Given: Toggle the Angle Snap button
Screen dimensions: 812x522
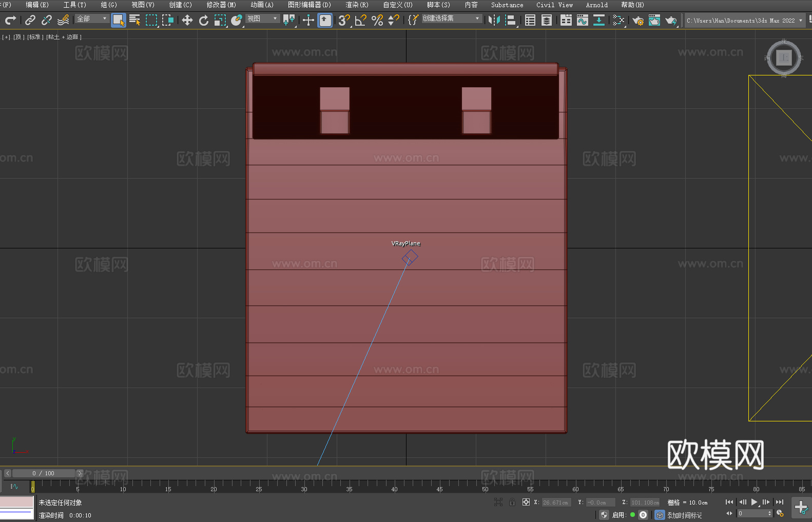Looking at the screenshot, I should [361, 20].
